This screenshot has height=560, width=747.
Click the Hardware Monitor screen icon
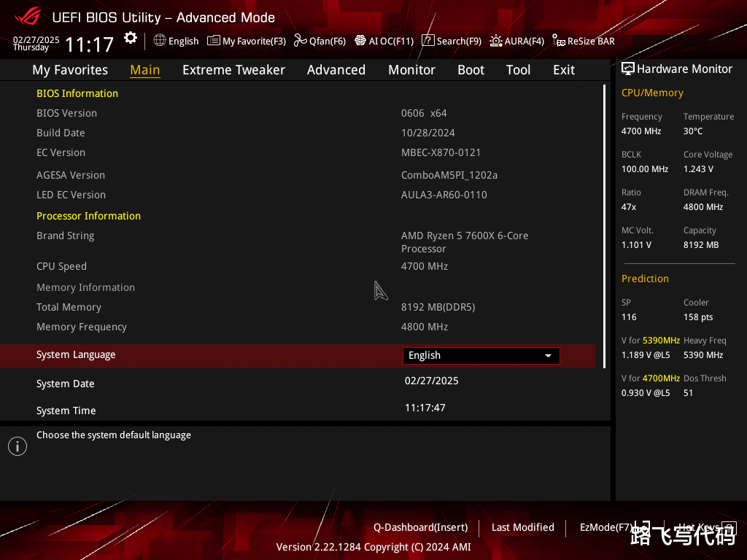(x=628, y=69)
